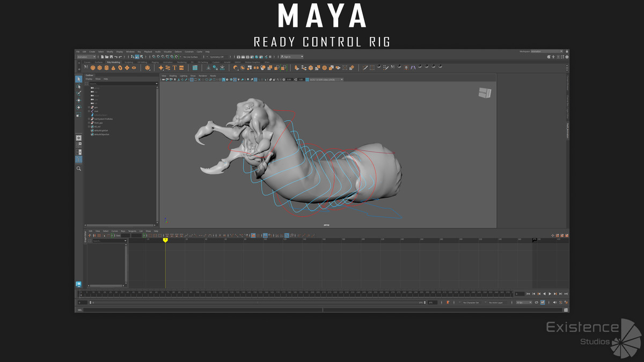Toggle the Symmetry Off setting
Screen dimensions: 644x362
216,57
